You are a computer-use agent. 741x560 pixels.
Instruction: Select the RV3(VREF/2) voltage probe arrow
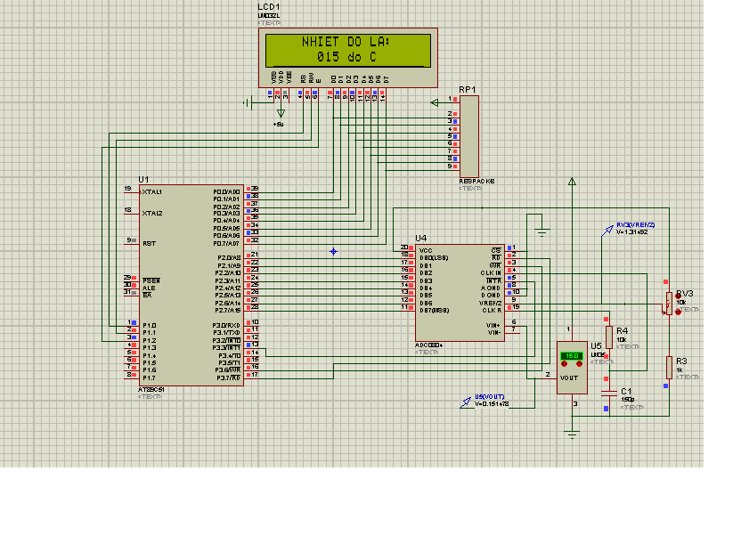pos(607,231)
